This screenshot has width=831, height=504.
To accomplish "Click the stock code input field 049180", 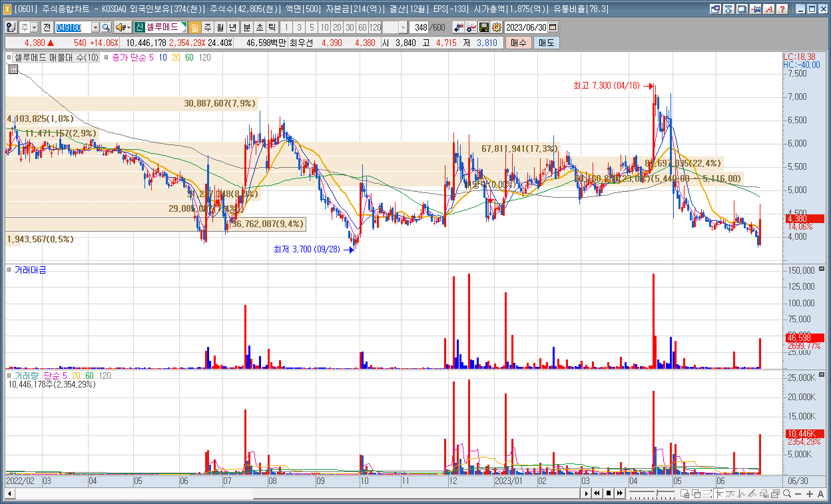I will (73, 27).
